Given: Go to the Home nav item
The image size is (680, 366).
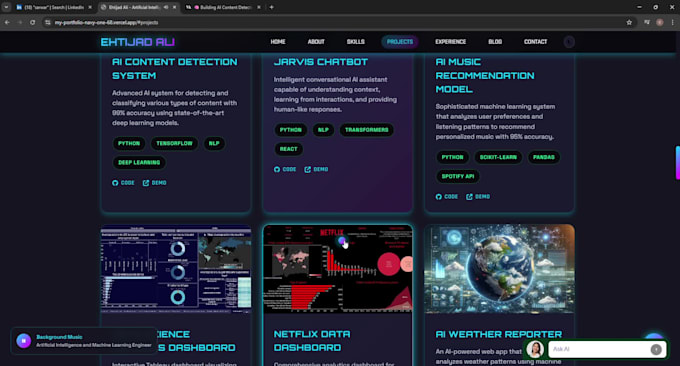Looking at the screenshot, I should tap(278, 42).
